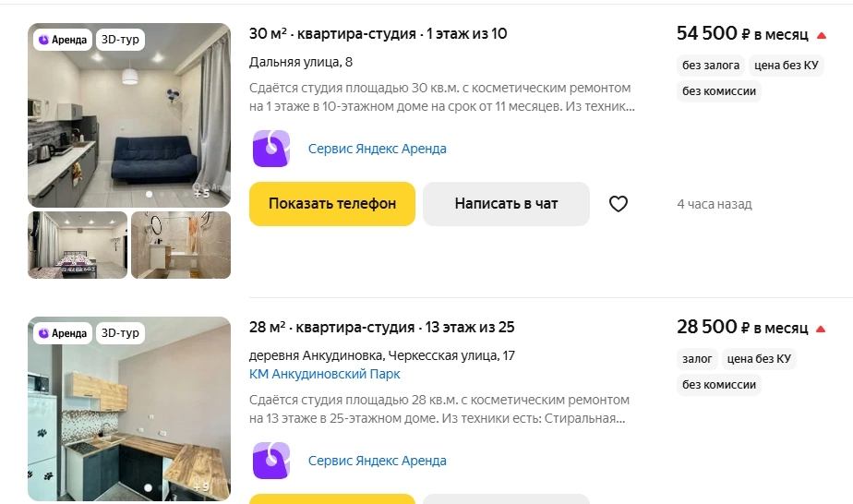View the blue sofa main photo
Screen dimensions: 853x504
pos(129,115)
